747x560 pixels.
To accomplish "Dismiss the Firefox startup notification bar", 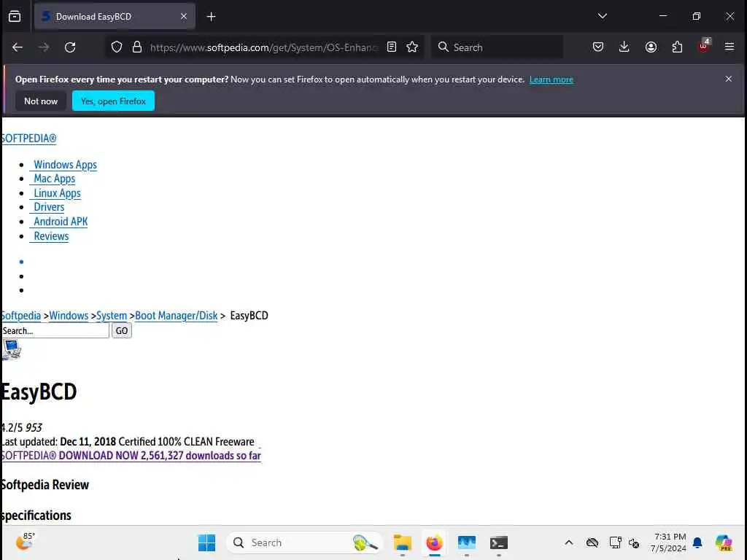I will click(729, 79).
